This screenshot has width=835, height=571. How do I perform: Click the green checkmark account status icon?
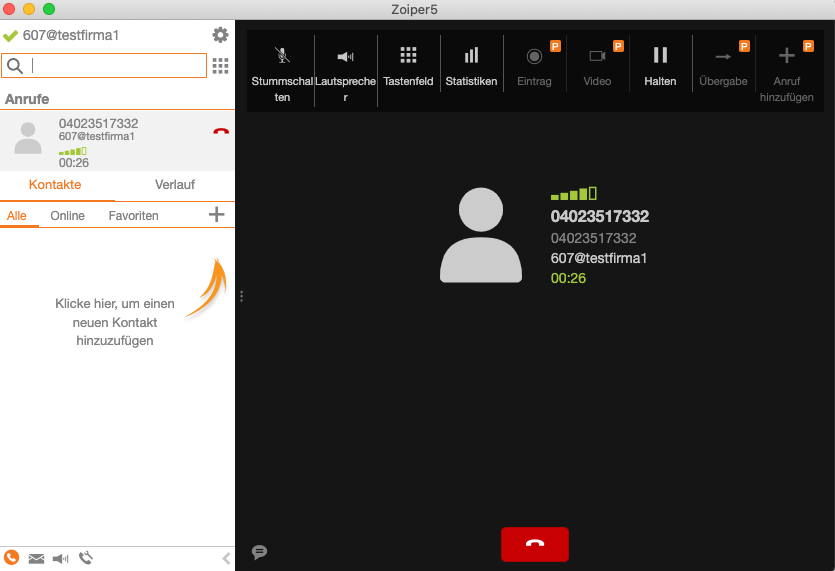(x=11, y=36)
